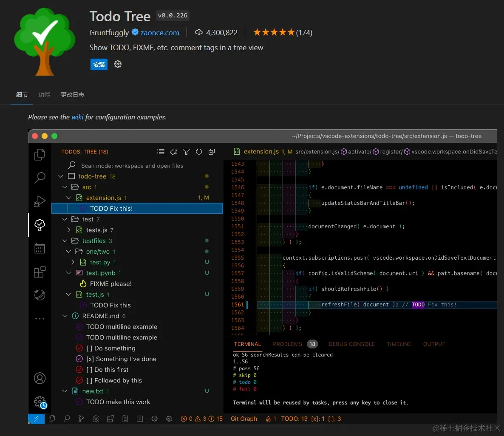
Task: Expand the tests.js file node
Action: click(x=68, y=230)
